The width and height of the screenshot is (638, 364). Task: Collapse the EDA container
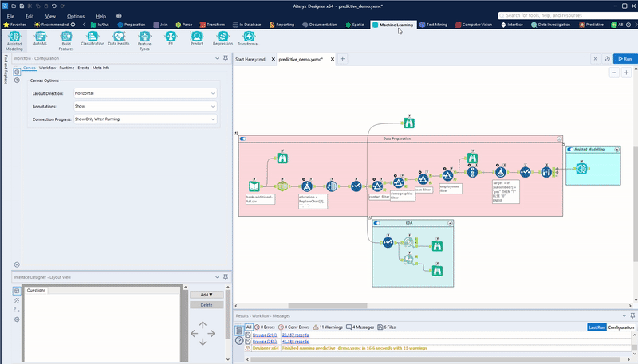450,223
